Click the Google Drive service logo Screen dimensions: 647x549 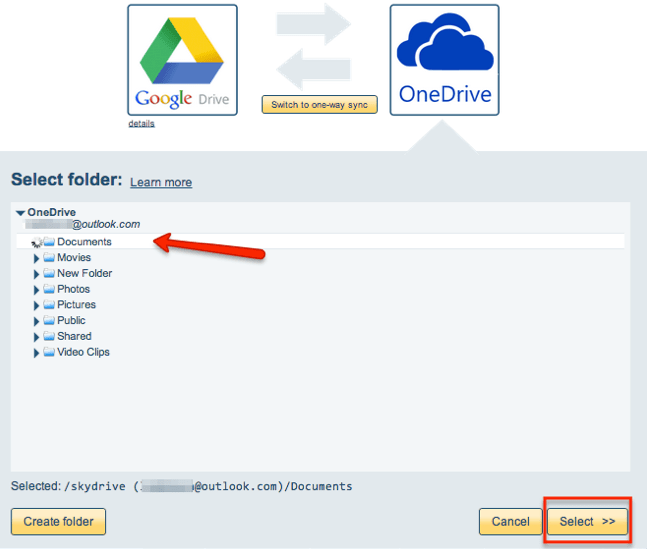182,60
